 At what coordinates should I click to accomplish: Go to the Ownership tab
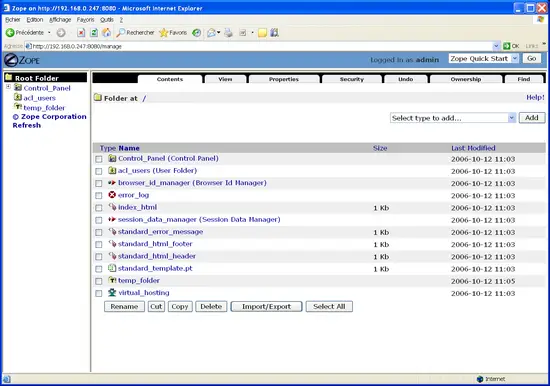(466, 79)
